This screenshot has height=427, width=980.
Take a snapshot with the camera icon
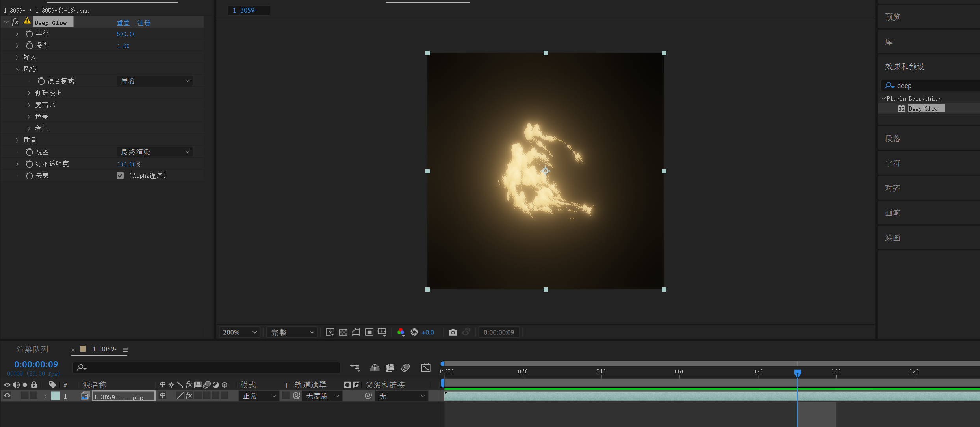pyautogui.click(x=453, y=332)
